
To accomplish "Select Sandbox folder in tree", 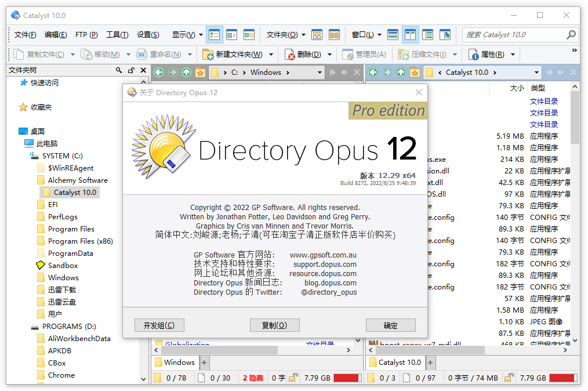I will 63,266.
